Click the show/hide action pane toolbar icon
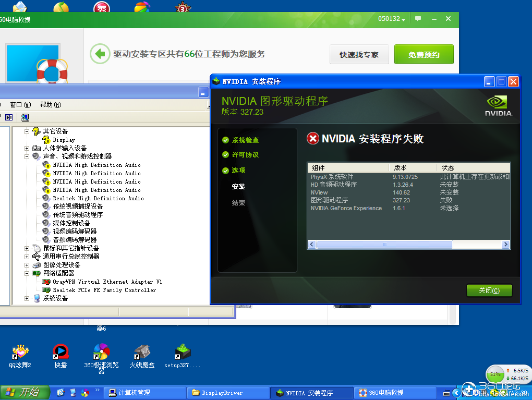This screenshot has width=532, height=400. [x=9, y=117]
